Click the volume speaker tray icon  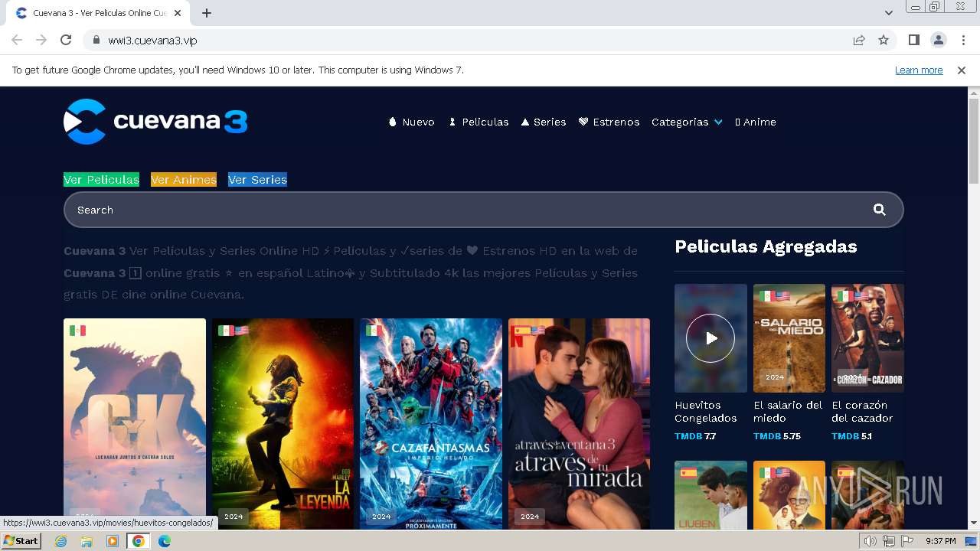[x=871, y=541]
